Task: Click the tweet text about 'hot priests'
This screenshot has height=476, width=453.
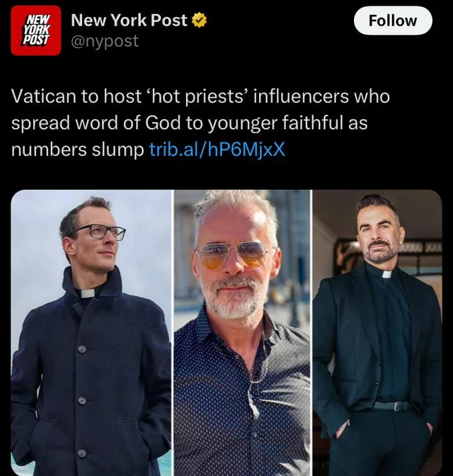Action: [x=200, y=123]
